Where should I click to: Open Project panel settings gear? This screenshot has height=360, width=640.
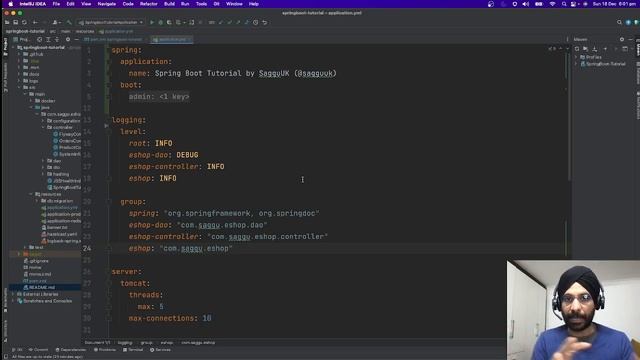click(68, 40)
